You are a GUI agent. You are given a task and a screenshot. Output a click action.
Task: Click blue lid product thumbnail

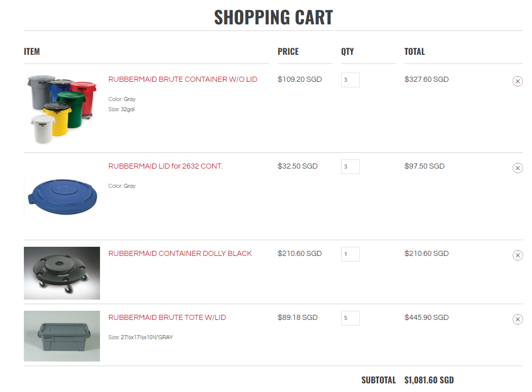(61, 197)
